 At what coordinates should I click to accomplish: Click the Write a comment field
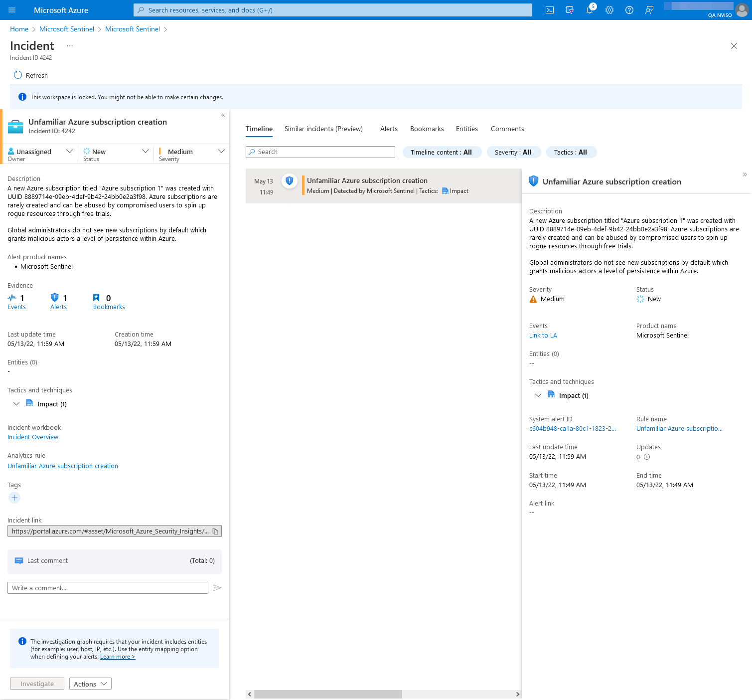pyautogui.click(x=108, y=588)
